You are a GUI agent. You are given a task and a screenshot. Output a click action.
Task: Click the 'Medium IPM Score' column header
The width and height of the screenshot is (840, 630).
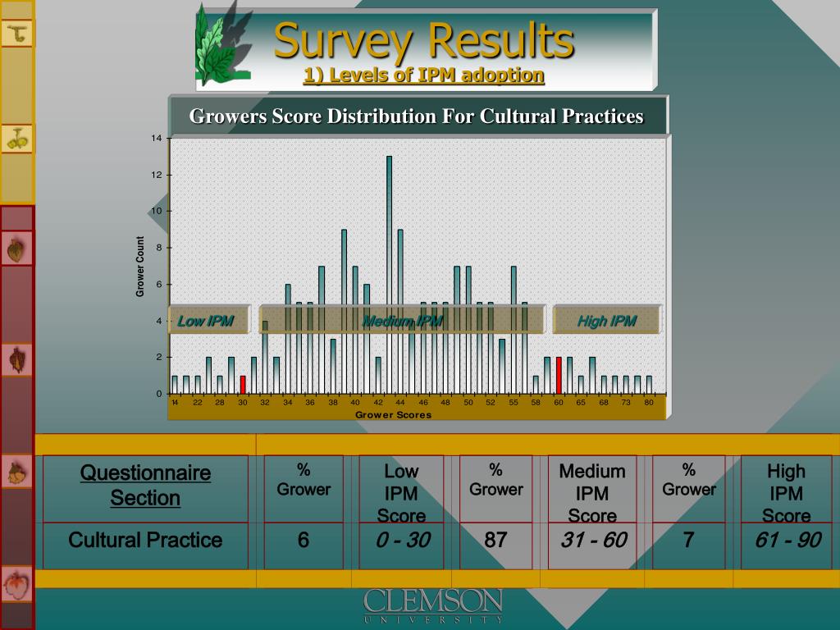pyautogui.click(x=592, y=493)
